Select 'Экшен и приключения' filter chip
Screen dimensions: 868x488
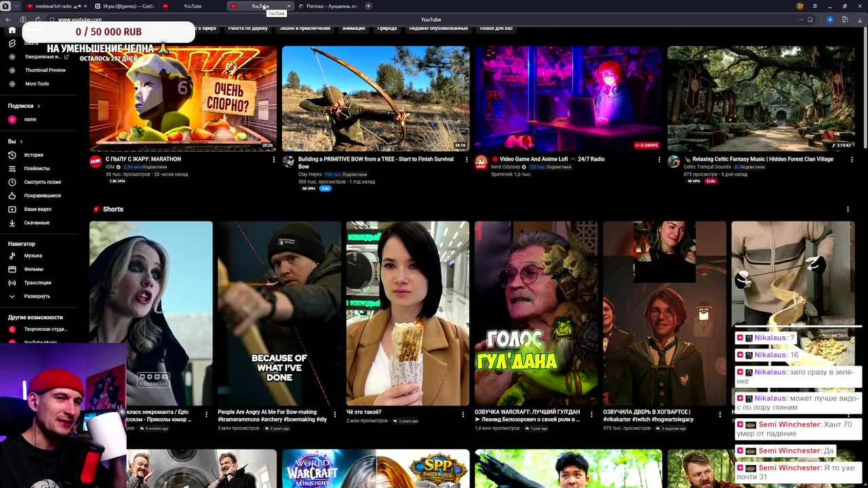pos(304,28)
